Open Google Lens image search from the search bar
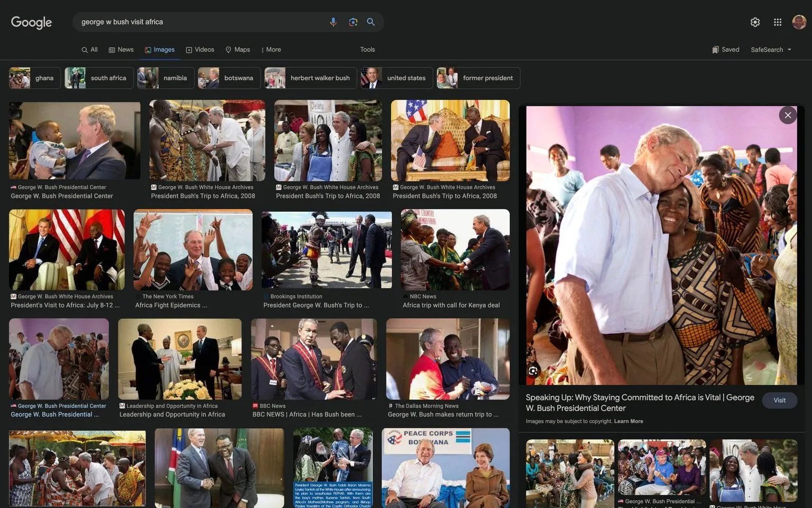The image size is (812, 508). 352,22
